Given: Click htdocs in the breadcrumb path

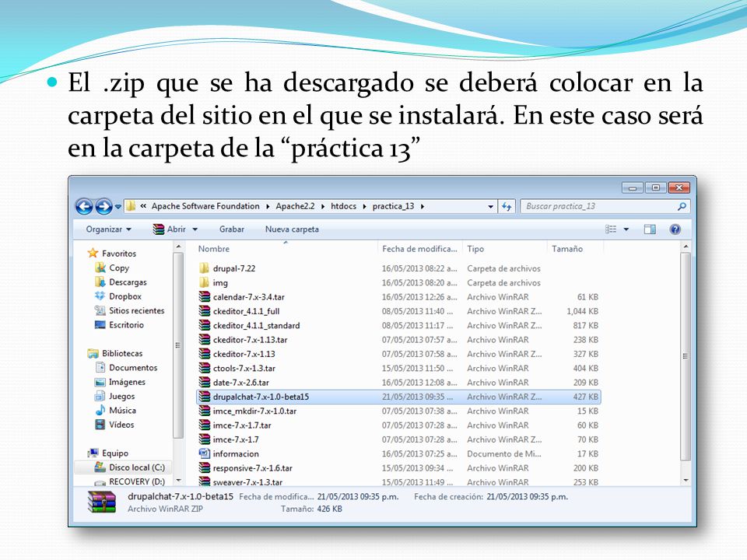Looking at the screenshot, I should 343,206.
